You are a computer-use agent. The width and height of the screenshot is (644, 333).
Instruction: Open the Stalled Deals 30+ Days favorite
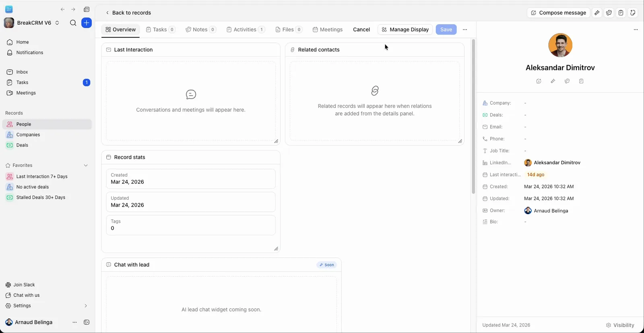(47, 198)
